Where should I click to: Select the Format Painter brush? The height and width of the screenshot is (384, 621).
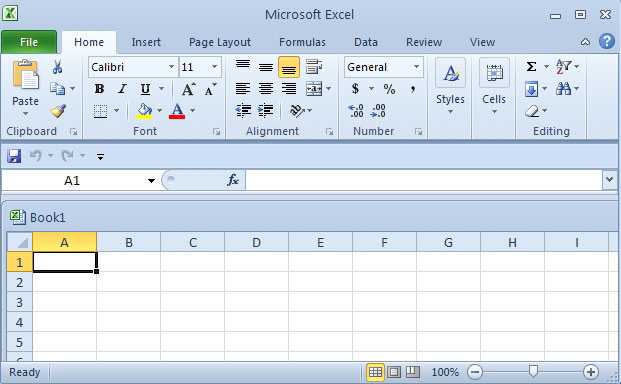58,111
